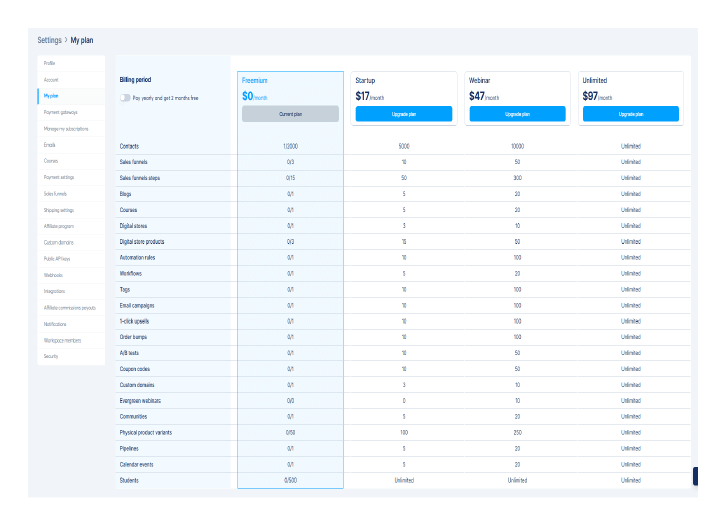724x520 pixels.
Task: Select My plan in the sidebar
Action: pyautogui.click(x=71, y=96)
